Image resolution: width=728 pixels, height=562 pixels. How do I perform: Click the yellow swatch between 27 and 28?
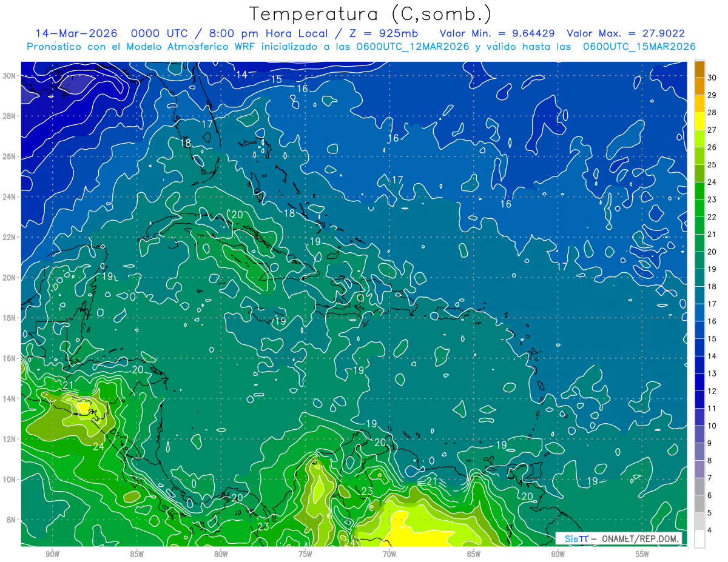tap(699, 121)
